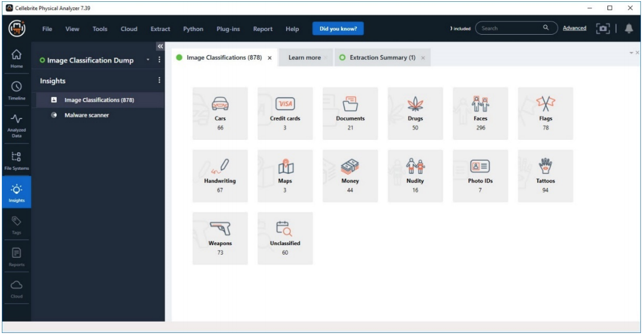This screenshot has height=336, width=644.
Task: Open the Tools menu
Action: pyautogui.click(x=100, y=29)
